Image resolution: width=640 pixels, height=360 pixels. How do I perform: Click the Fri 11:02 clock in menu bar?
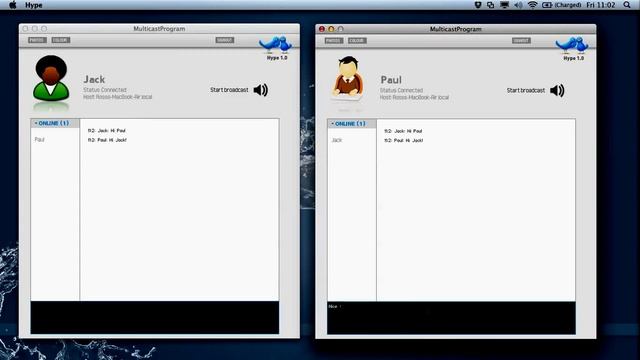pyautogui.click(x=600, y=5)
